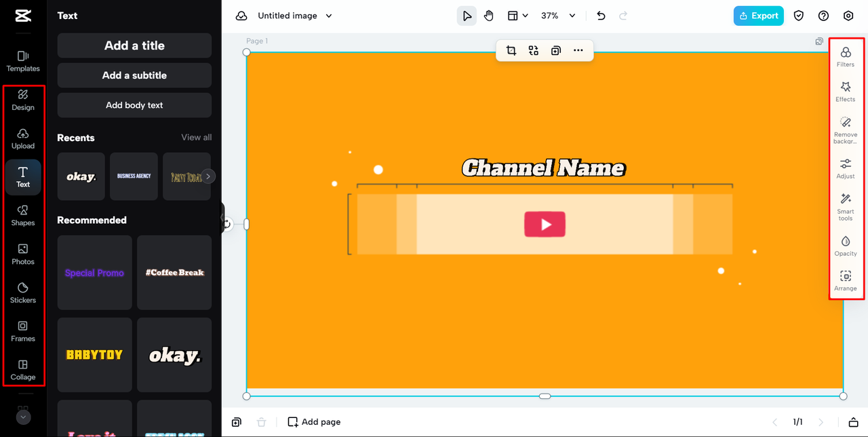Open the Photos panel
The height and width of the screenshot is (437, 868).
23,254
